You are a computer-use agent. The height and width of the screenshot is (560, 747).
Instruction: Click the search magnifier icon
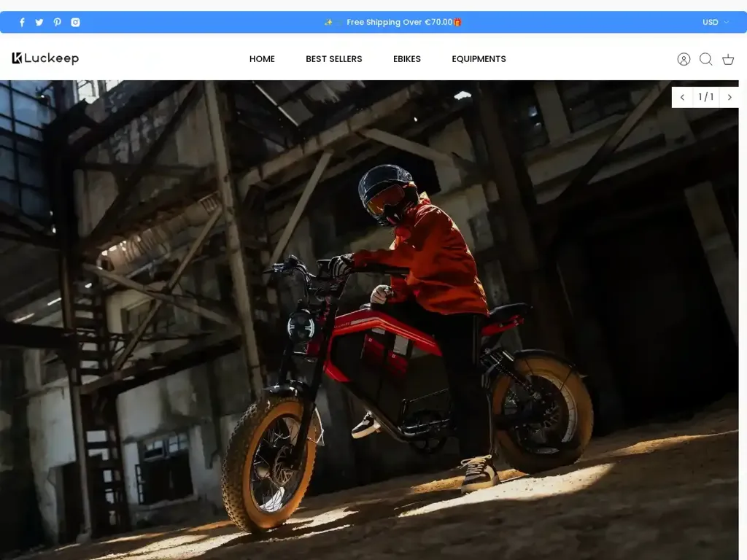(x=705, y=59)
